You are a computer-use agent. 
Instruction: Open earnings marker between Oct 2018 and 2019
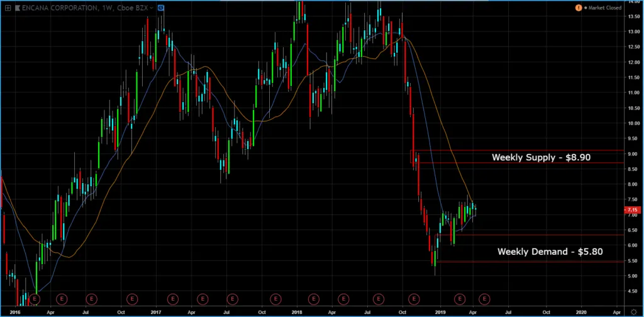click(x=414, y=299)
